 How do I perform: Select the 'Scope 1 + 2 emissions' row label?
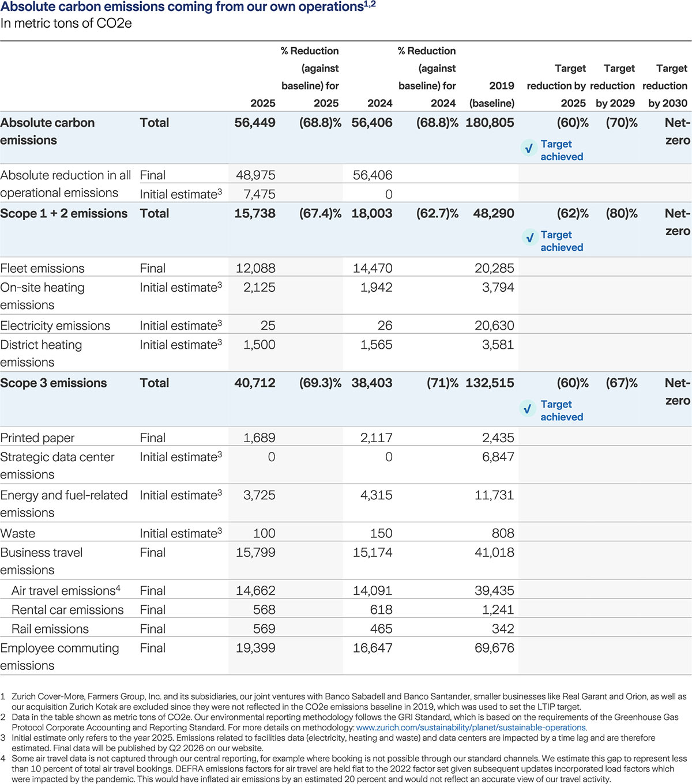(x=64, y=213)
